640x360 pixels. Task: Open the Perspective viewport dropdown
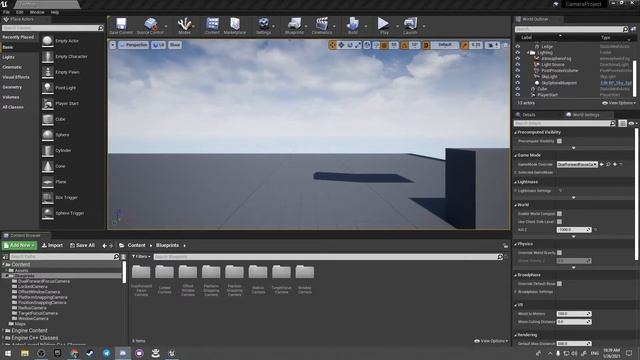(x=133, y=45)
